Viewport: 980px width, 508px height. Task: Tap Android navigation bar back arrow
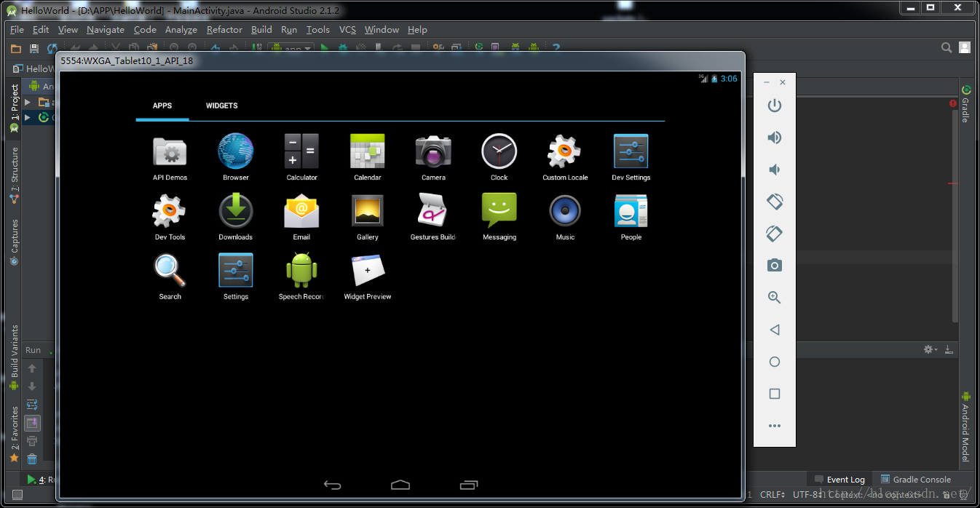(x=333, y=485)
